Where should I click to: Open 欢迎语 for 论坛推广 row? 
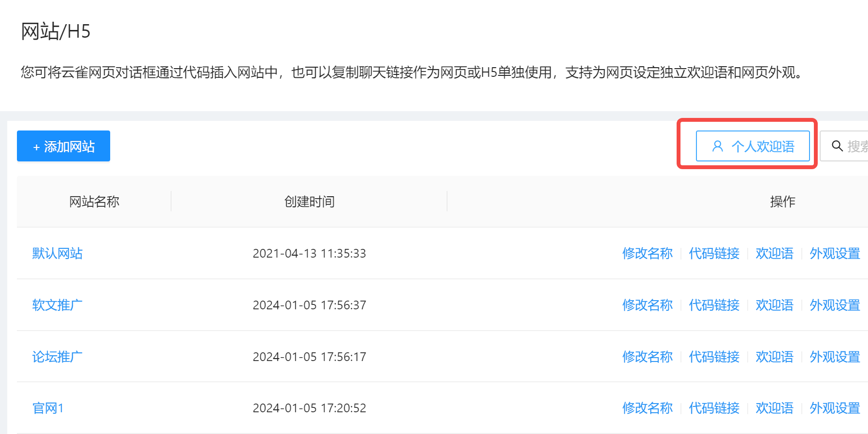[x=774, y=357]
